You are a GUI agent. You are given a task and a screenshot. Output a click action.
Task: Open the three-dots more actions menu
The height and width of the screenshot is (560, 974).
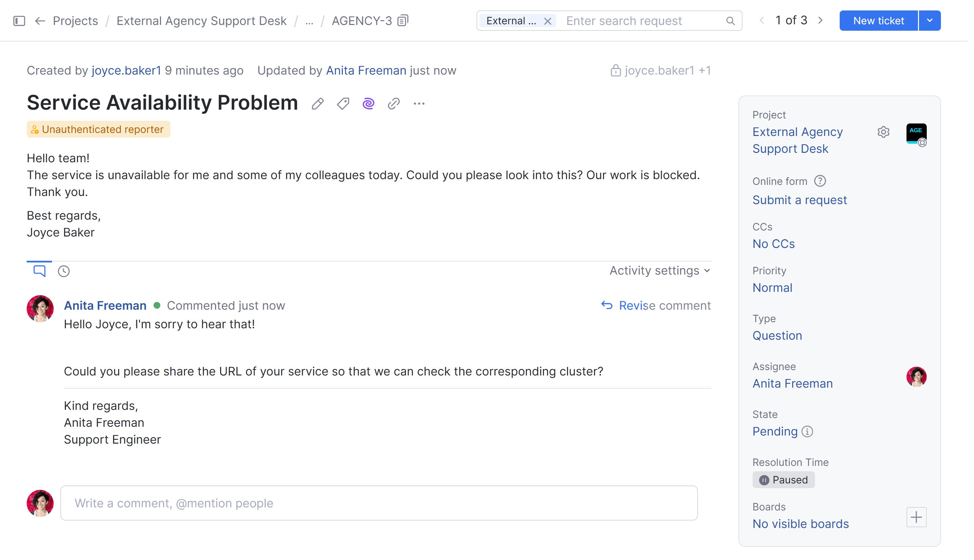pos(419,104)
